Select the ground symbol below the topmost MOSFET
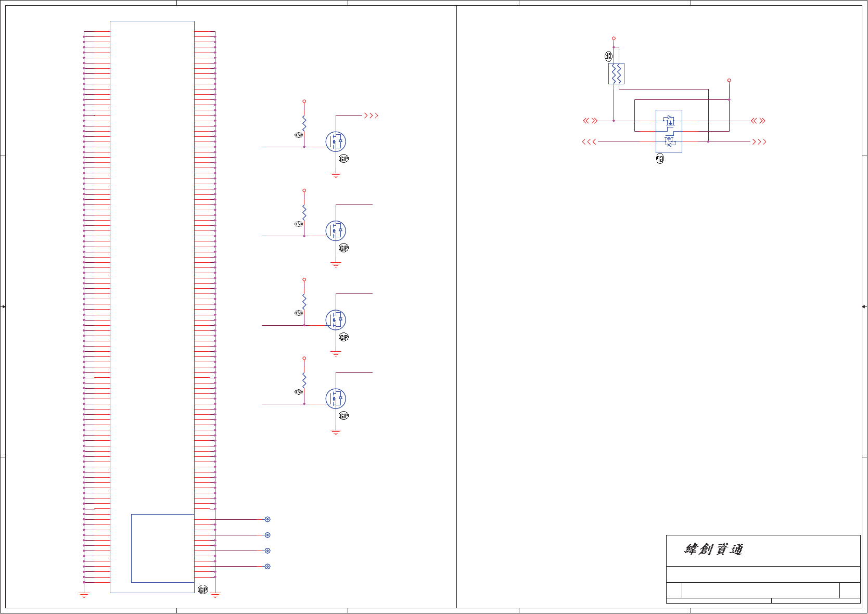The width and height of the screenshot is (868, 614). pyautogui.click(x=336, y=175)
